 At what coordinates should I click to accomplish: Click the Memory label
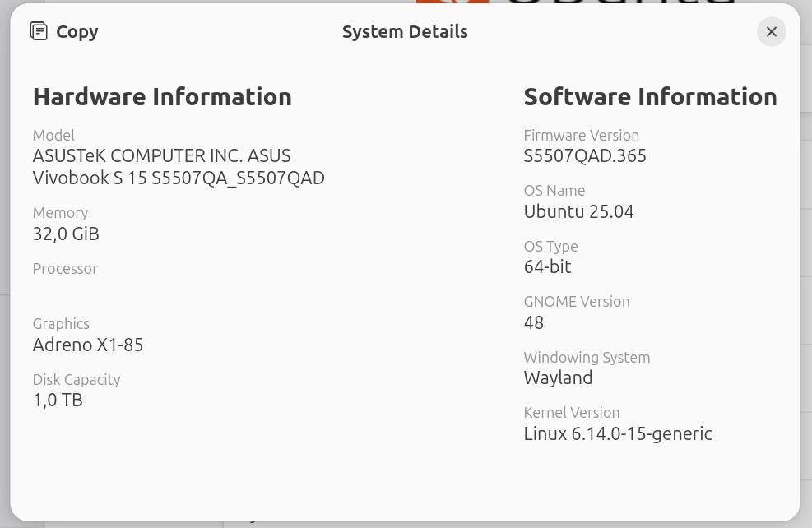point(60,212)
